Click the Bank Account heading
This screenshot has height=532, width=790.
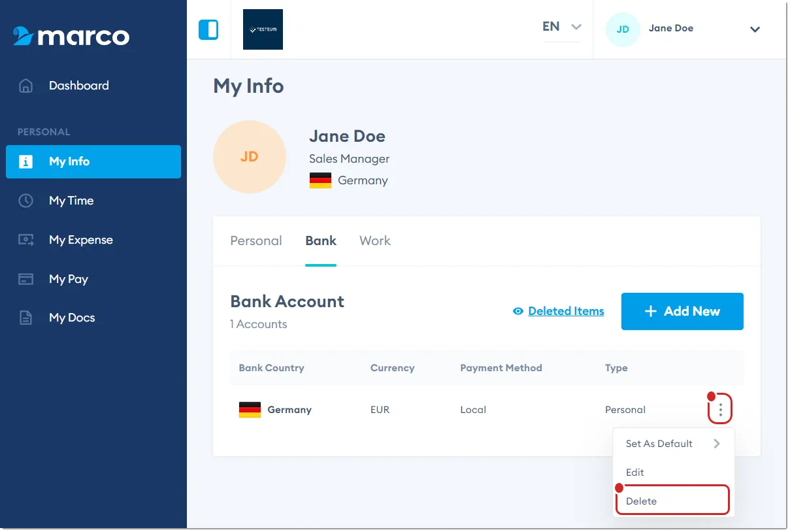click(x=288, y=301)
